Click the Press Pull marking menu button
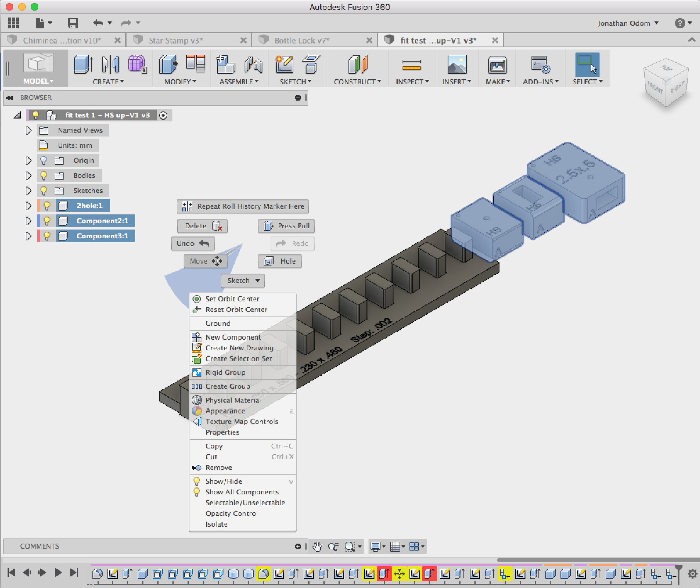This screenshot has height=588, width=700. 286,226
